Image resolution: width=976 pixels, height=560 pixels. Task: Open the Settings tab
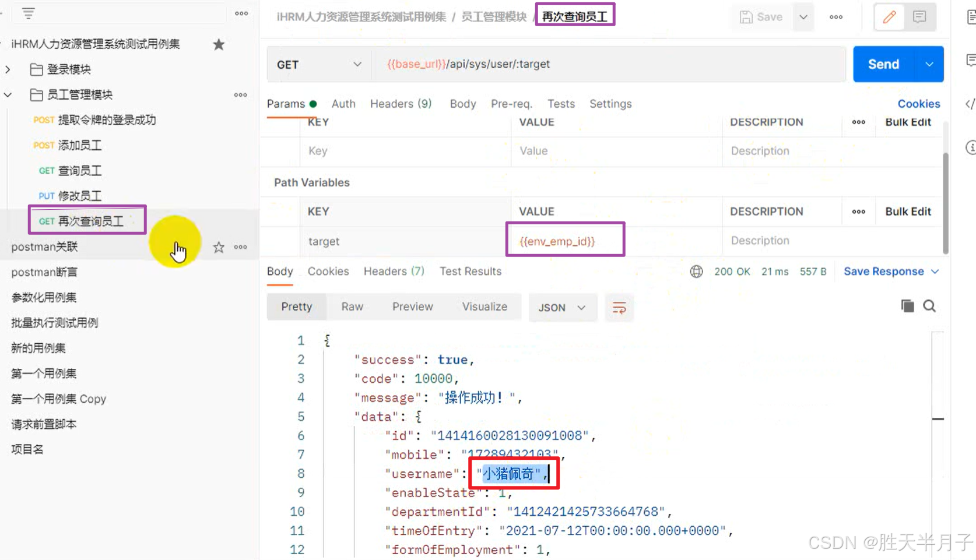pos(610,104)
